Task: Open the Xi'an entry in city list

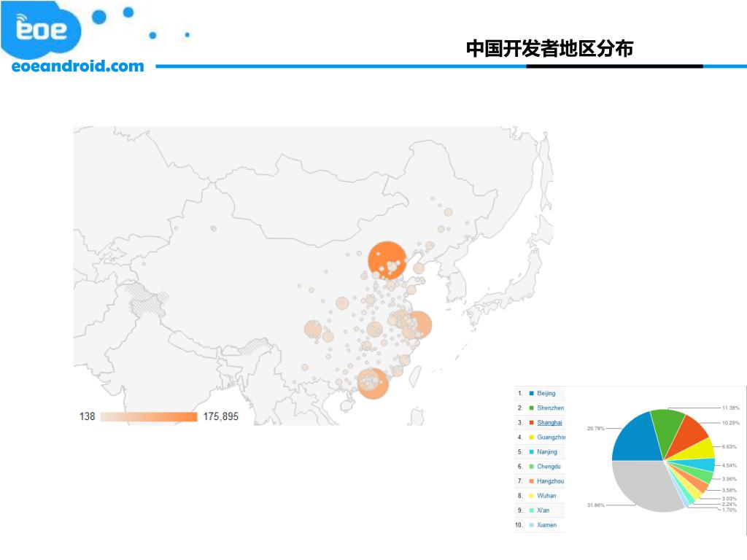Action: click(543, 510)
